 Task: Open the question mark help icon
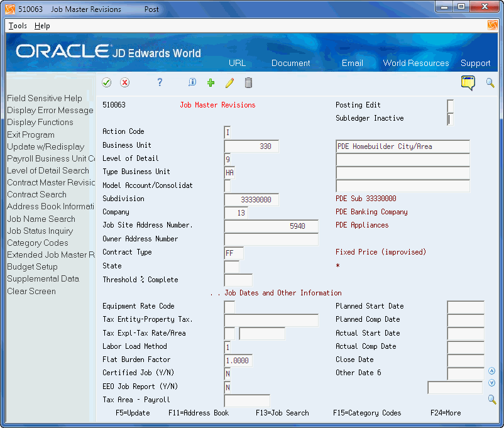click(160, 82)
